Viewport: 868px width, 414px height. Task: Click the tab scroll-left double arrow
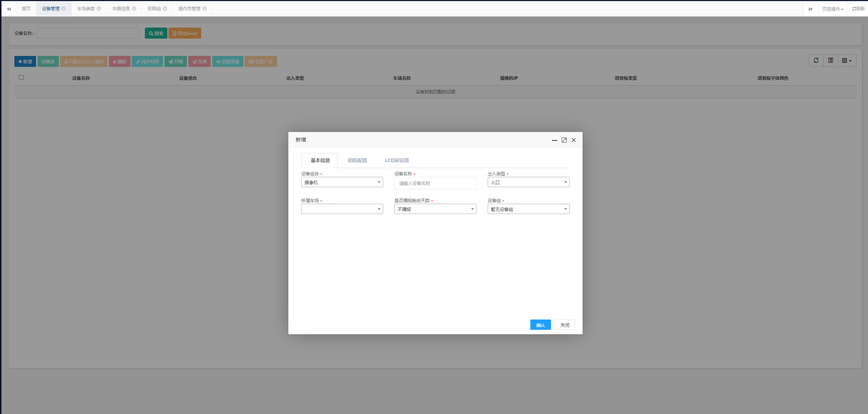tap(9, 9)
